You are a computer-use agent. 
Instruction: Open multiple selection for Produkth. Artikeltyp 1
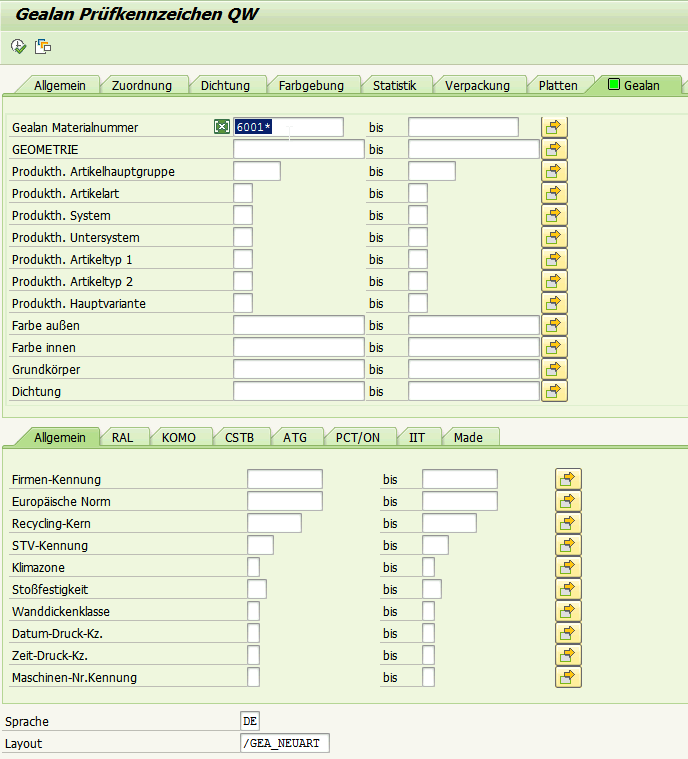tap(554, 259)
